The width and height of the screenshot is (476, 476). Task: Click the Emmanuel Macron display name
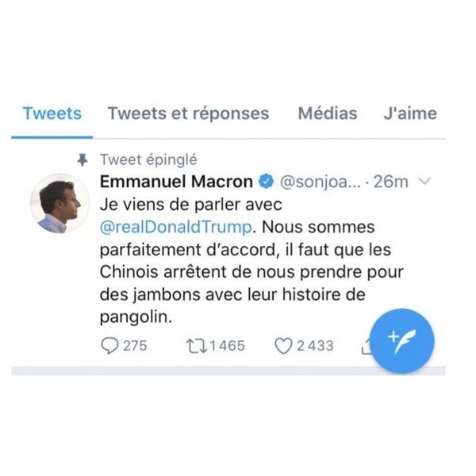click(176, 182)
